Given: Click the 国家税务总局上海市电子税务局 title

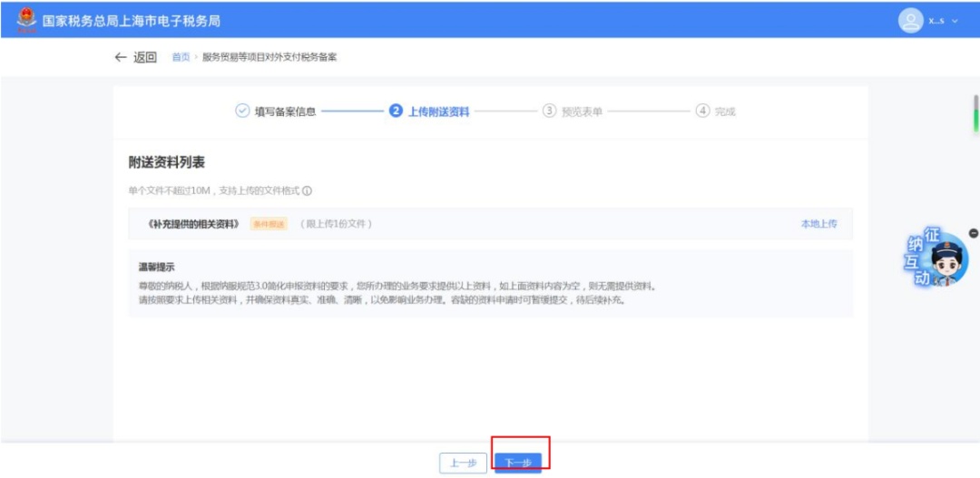Looking at the screenshot, I should coord(131,21).
